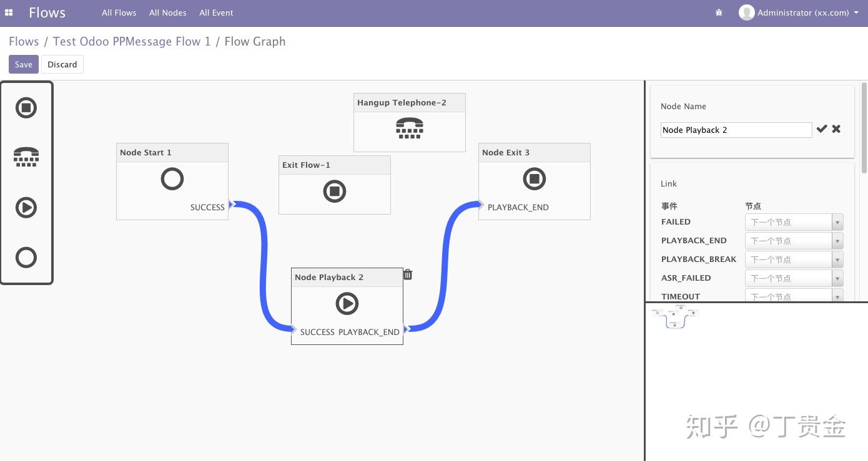Open the All Event menu
The height and width of the screenshot is (461, 868).
(x=216, y=12)
